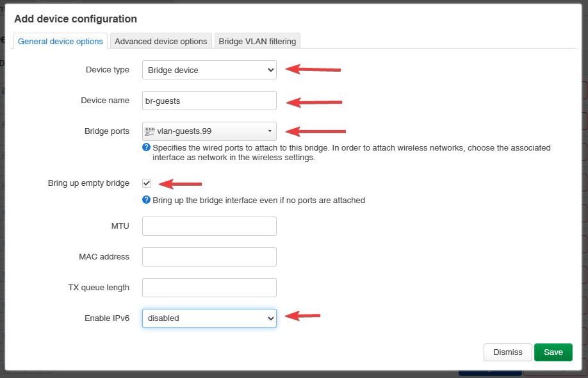Click the help icon beside empty bridge description

coord(146,200)
